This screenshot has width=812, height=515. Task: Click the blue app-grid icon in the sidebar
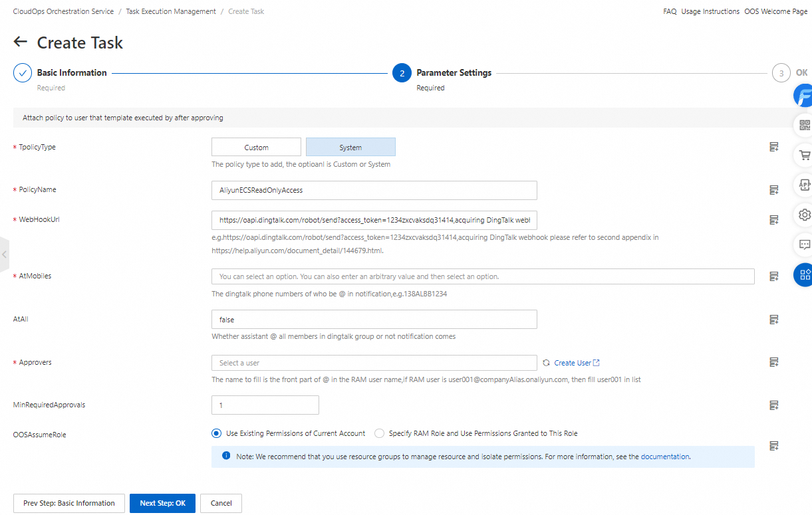coord(803,274)
